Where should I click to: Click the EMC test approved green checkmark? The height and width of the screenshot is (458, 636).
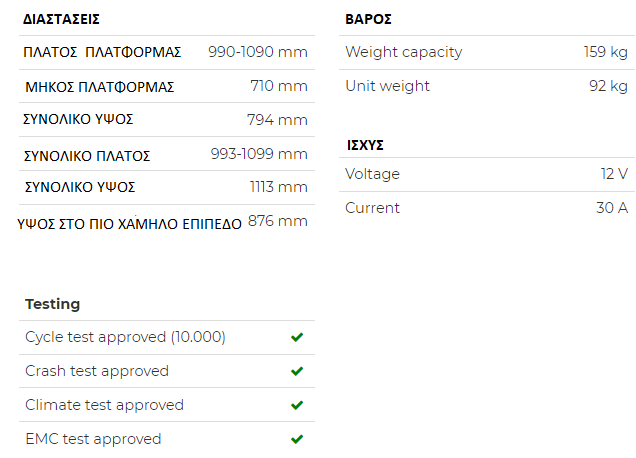click(x=297, y=439)
